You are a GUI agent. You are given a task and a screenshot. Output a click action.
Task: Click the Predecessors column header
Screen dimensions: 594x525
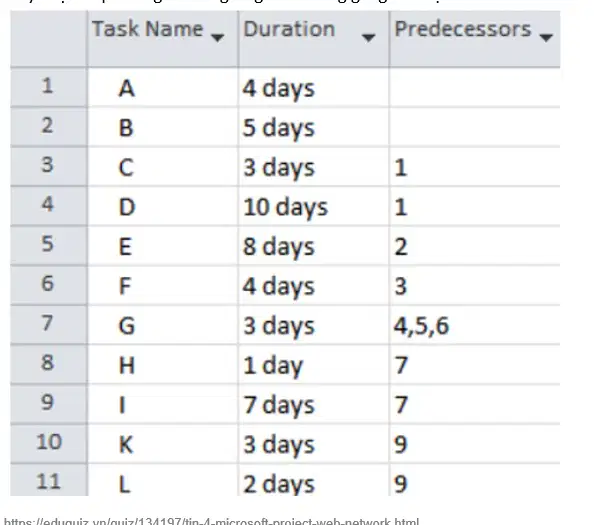pos(475,39)
